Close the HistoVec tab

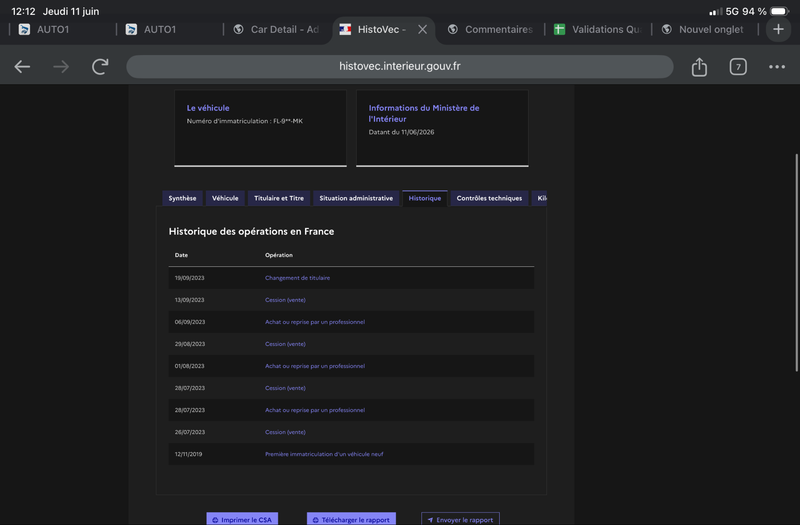(x=422, y=30)
